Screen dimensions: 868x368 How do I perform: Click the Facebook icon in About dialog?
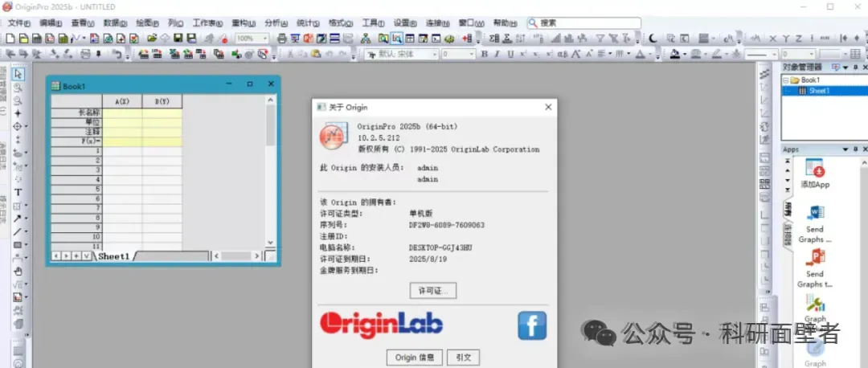532,325
